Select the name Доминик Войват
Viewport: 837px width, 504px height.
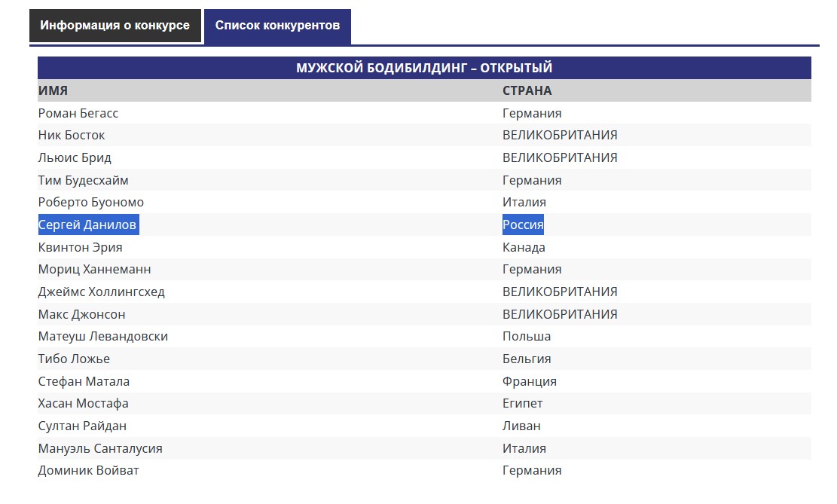(89, 471)
